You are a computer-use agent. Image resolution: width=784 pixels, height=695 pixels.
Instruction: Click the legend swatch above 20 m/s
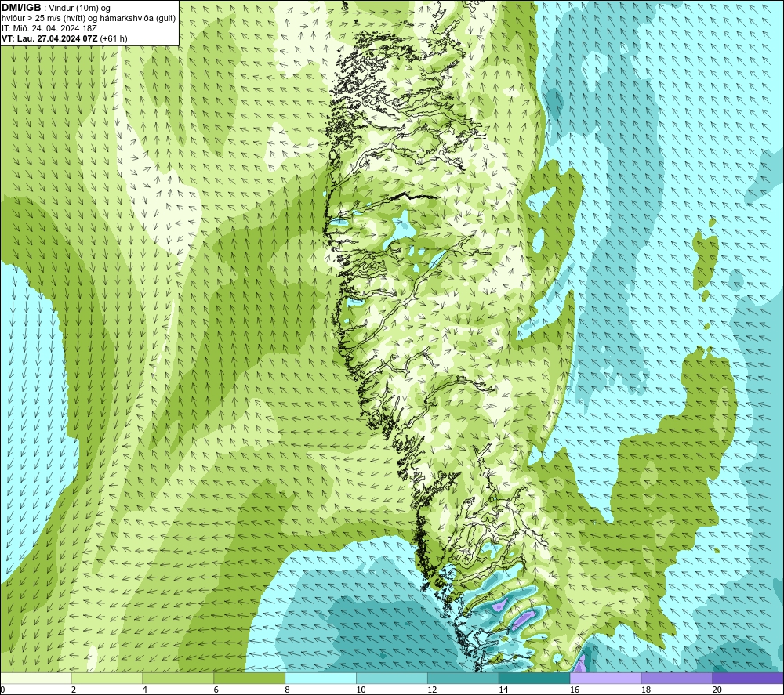748,679
